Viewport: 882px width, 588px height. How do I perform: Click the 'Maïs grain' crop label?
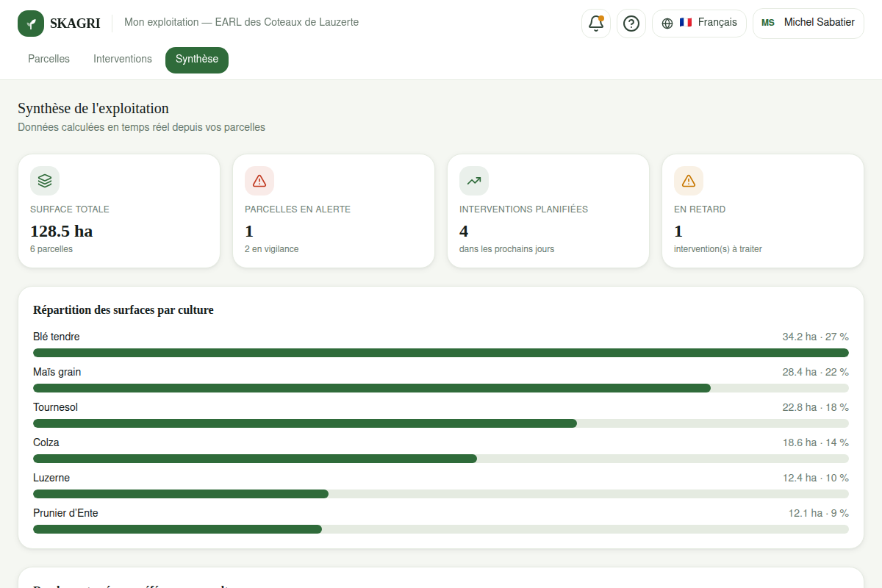point(57,372)
